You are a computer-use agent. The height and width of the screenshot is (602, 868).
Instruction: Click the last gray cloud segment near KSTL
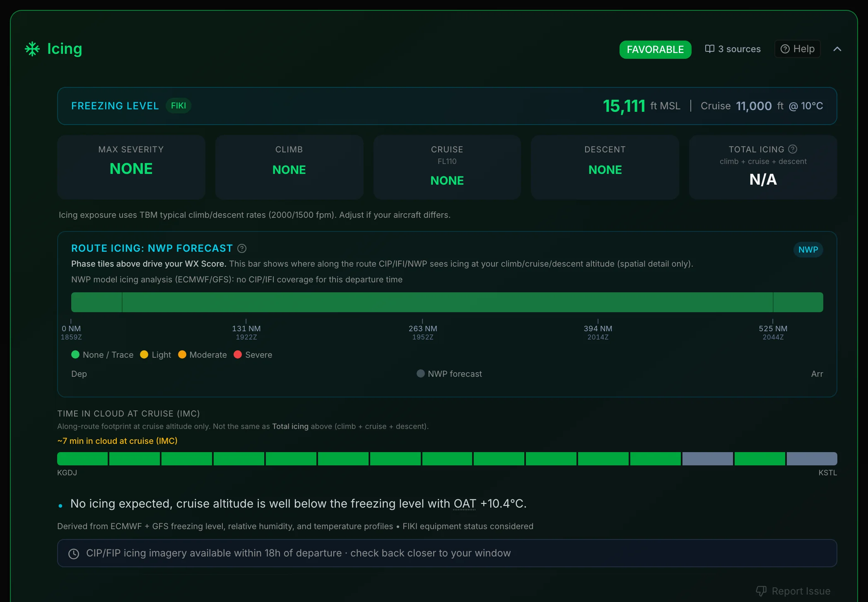tap(812, 459)
